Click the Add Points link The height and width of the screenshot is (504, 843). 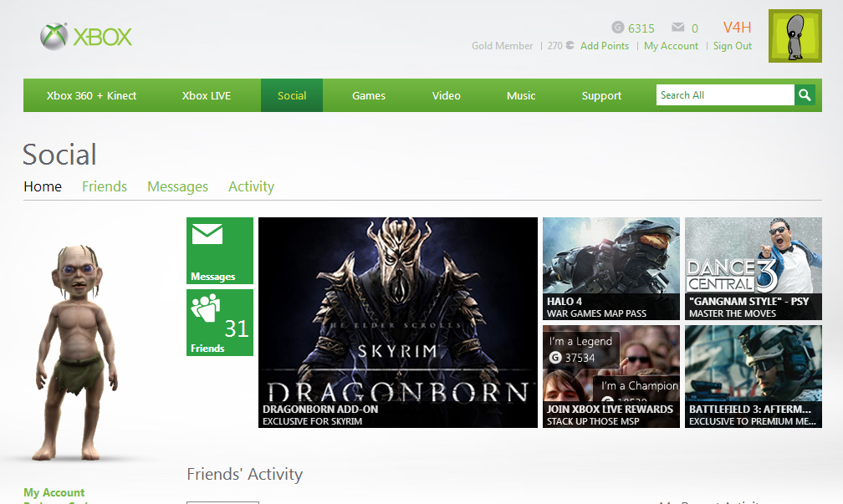click(x=605, y=46)
